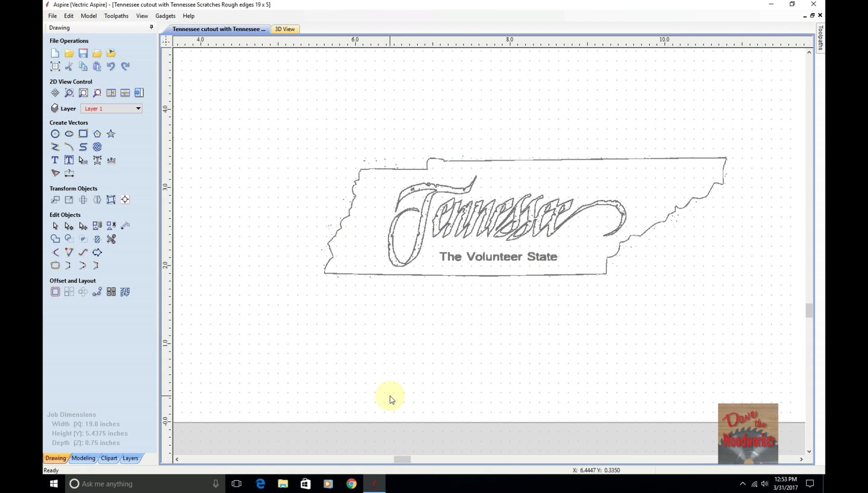Open the Gadgets menu
Screen dimensions: 868x493
click(165, 16)
